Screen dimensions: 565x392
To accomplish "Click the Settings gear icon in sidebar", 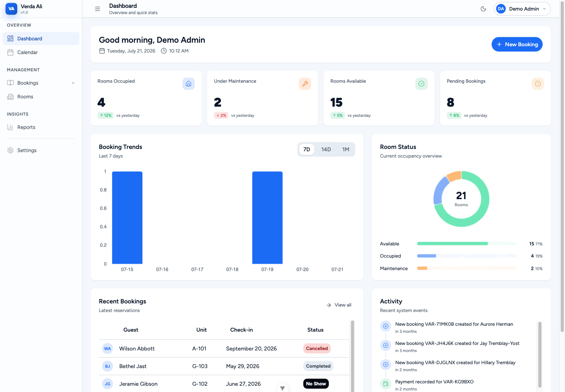I will 11,150.
